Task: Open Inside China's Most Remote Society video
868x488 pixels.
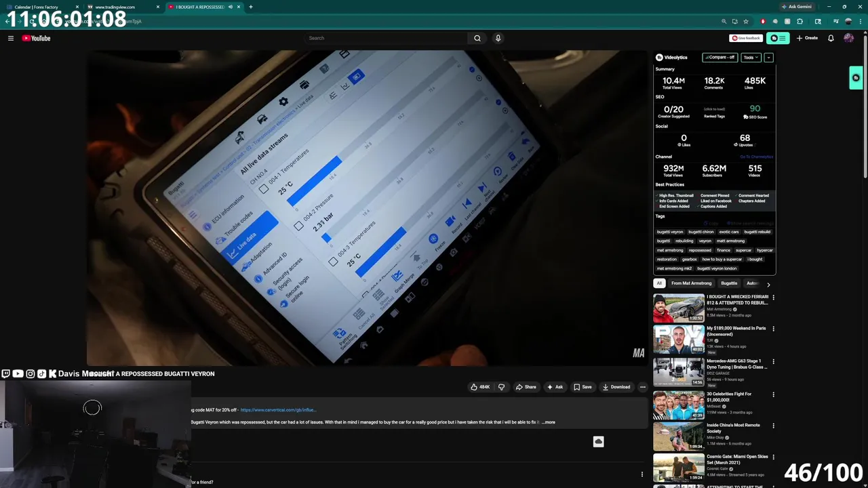Action: point(679,436)
